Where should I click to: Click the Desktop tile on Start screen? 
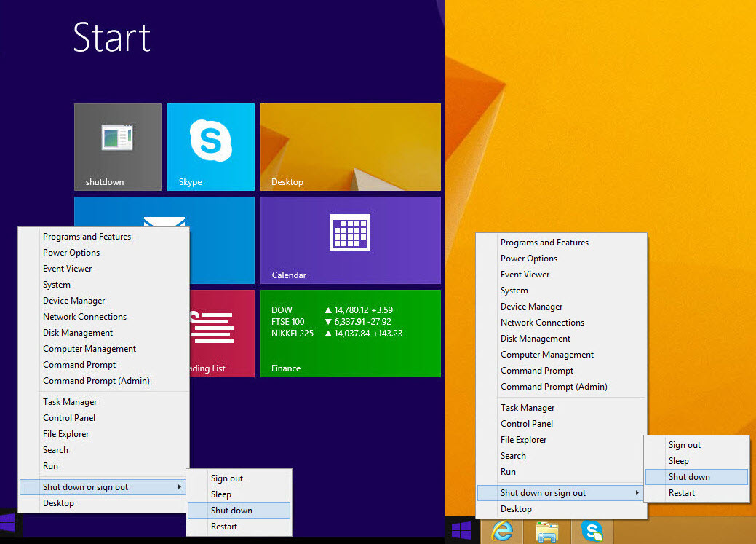click(x=350, y=146)
